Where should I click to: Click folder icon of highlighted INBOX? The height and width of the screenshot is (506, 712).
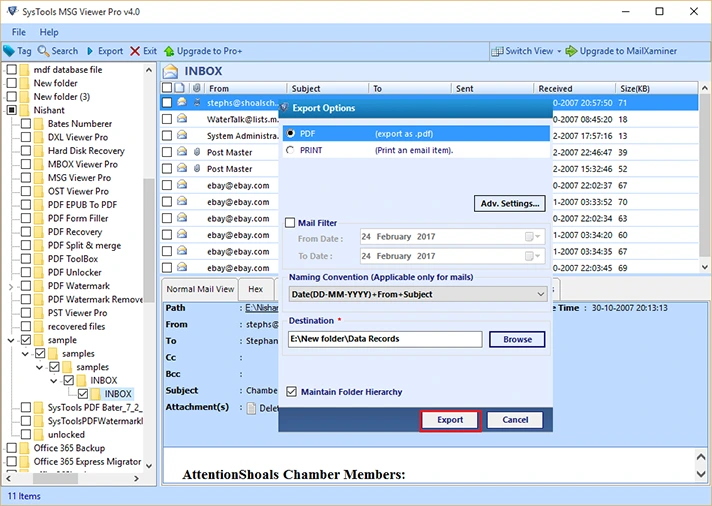click(x=95, y=394)
